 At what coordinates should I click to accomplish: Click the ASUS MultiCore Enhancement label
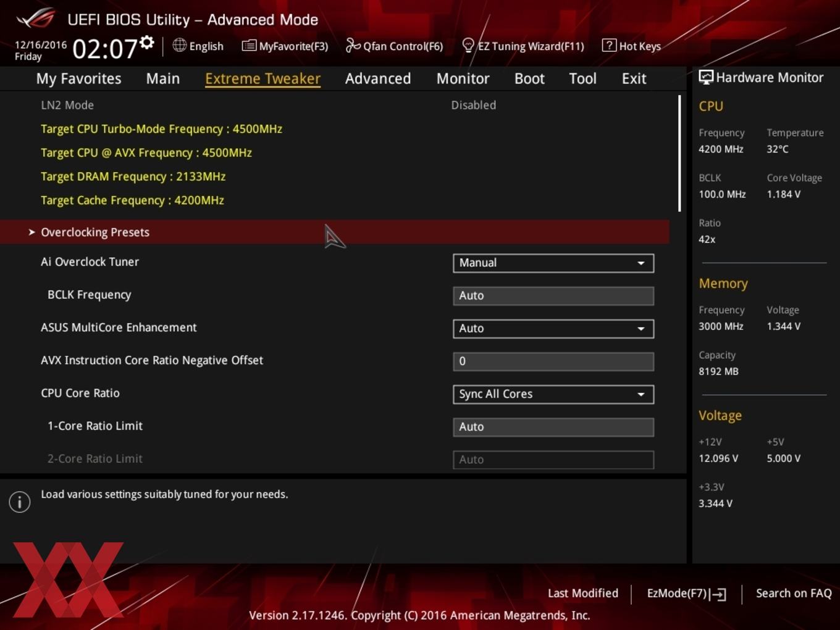pos(119,327)
